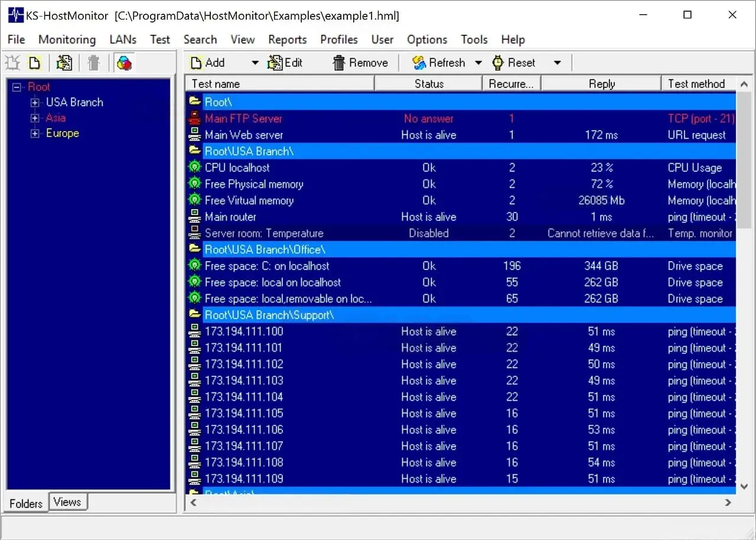
Task: Sort by Reply column header
Action: 601,84
